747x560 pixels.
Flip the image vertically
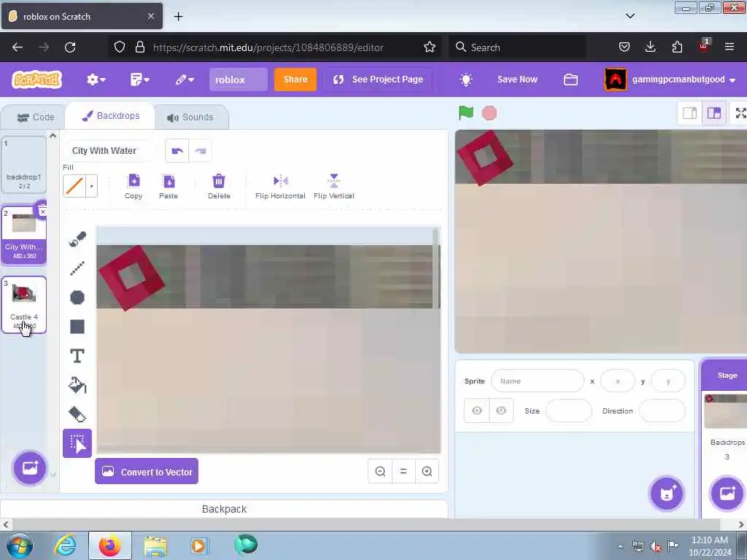coord(334,187)
